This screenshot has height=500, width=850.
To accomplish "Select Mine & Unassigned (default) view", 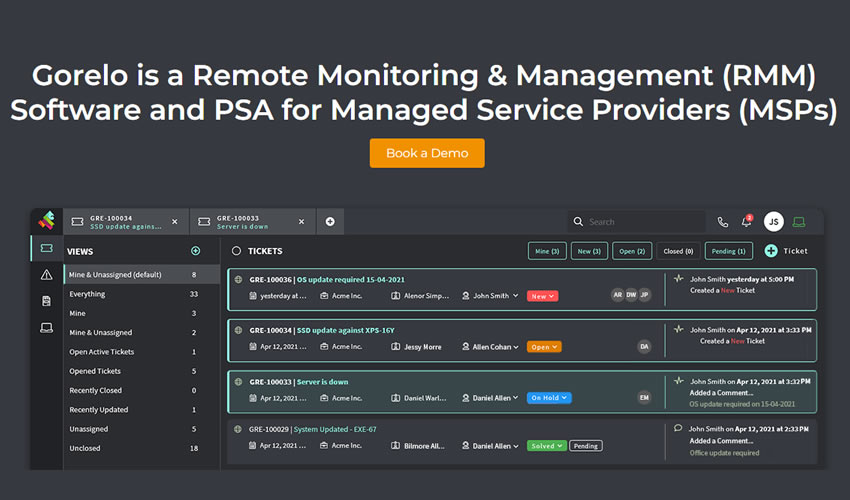I will click(x=141, y=274).
